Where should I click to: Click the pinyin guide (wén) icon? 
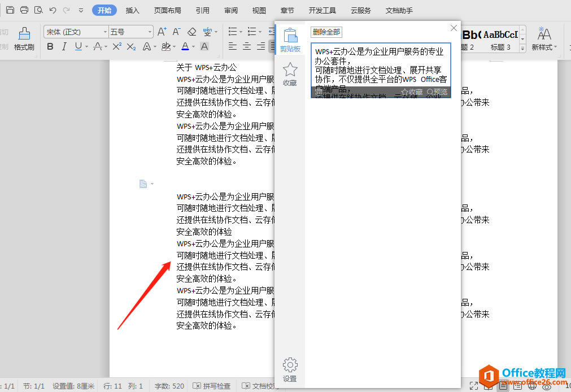[207, 32]
